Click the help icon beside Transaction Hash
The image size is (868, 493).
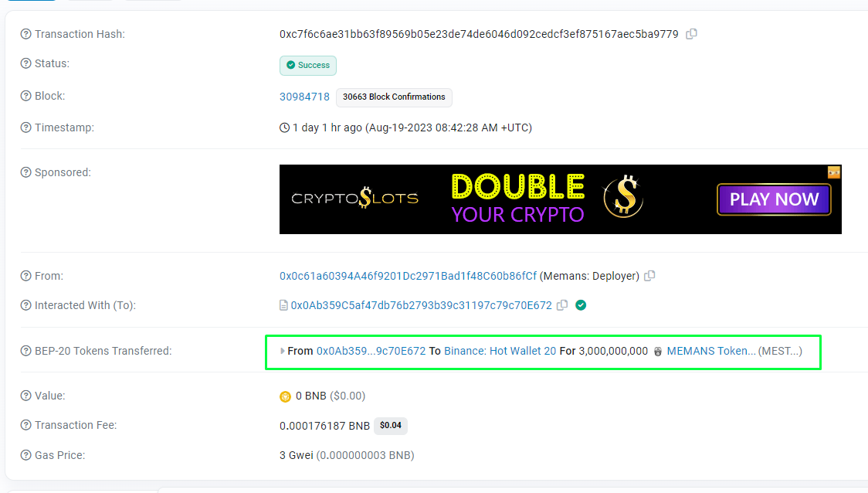coord(26,34)
